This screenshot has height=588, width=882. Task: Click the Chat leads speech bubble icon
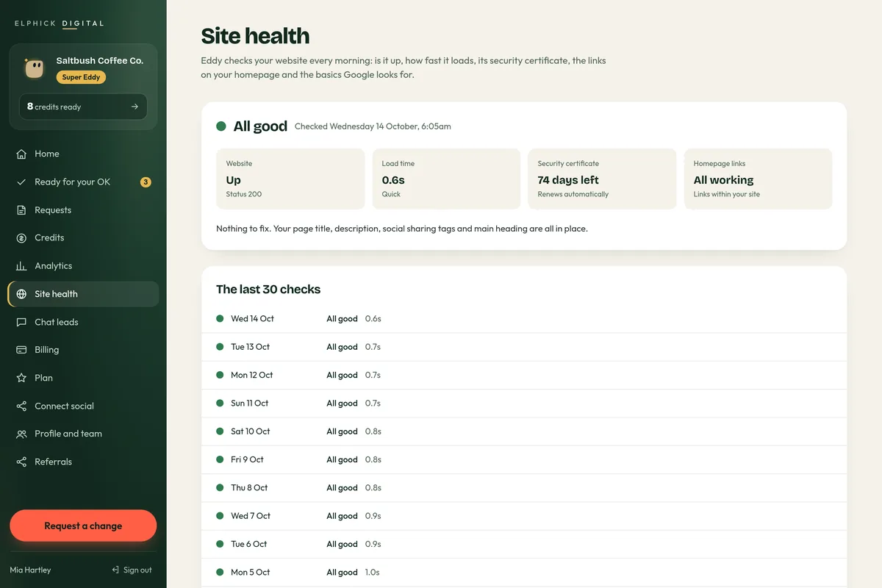click(x=21, y=322)
